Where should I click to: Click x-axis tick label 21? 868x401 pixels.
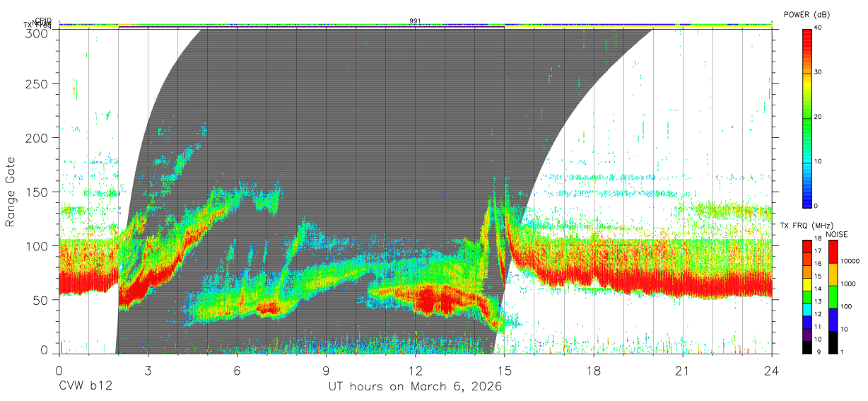[x=682, y=371]
